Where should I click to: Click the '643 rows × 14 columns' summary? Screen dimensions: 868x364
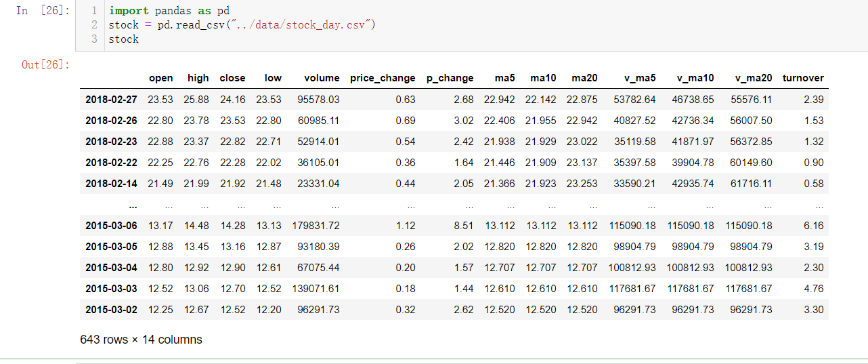coord(142,340)
